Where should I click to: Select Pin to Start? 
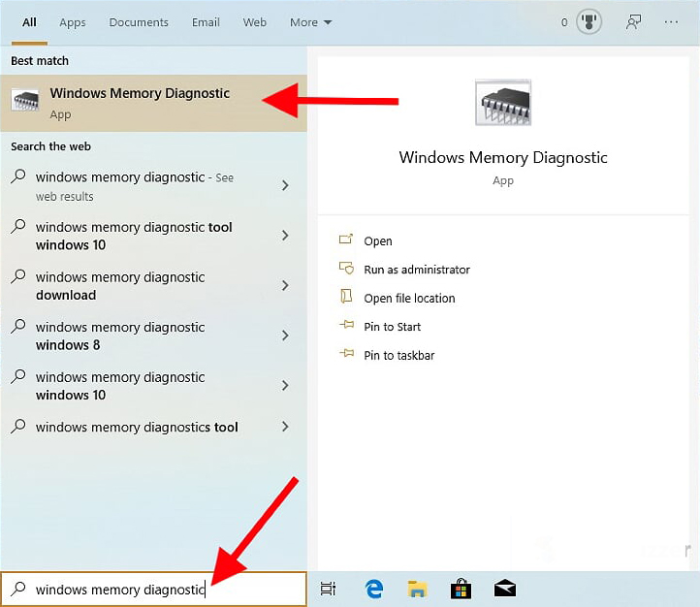point(392,327)
